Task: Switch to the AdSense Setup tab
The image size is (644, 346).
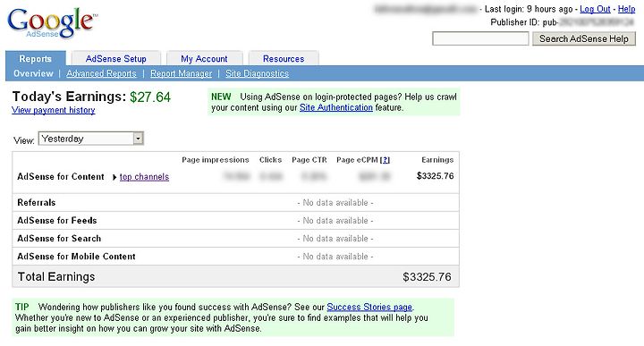Action: pos(115,59)
